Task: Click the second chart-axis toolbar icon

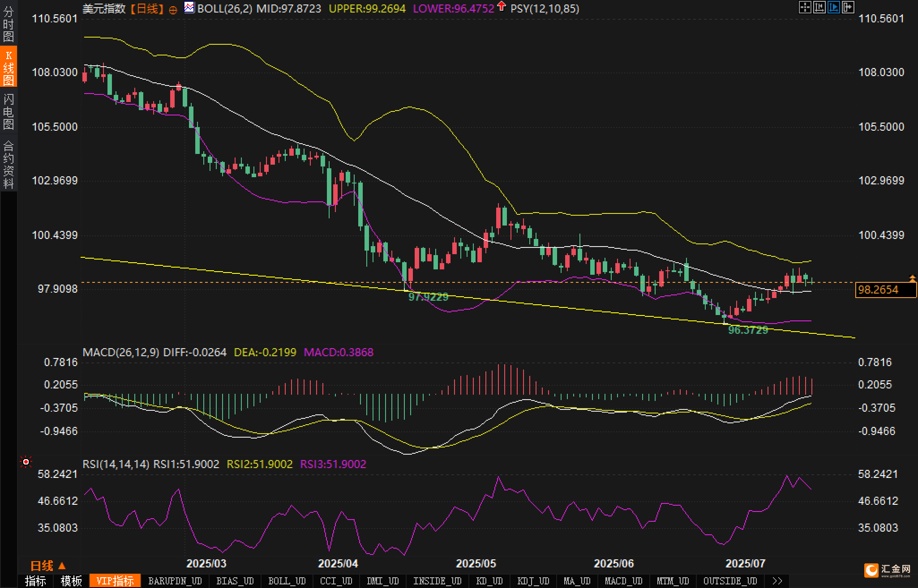Action: point(819,7)
